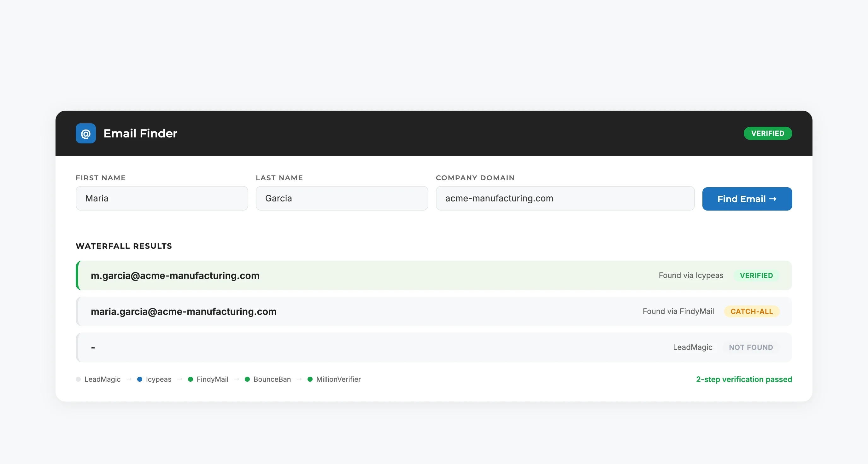The image size is (868, 464).
Task: Select the Company Domain input field
Action: pyautogui.click(x=565, y=198)
